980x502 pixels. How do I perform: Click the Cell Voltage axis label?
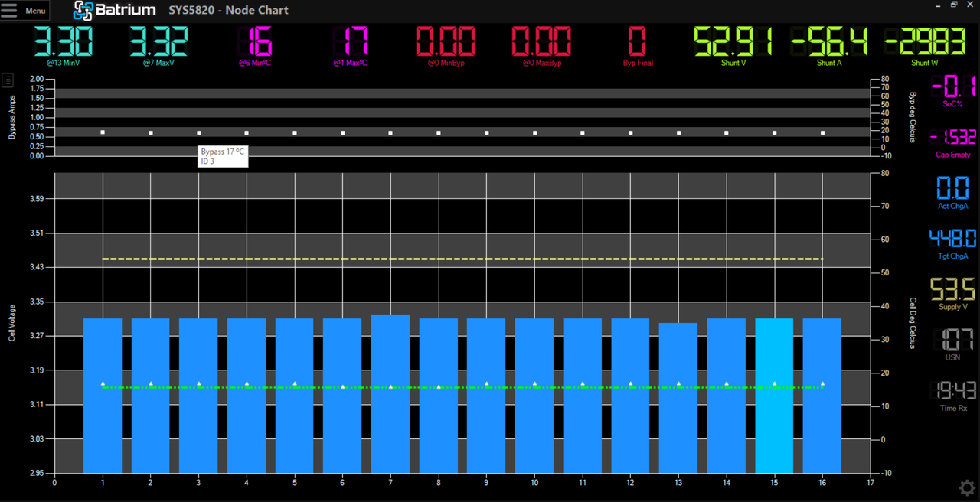(x=12, y=322)
